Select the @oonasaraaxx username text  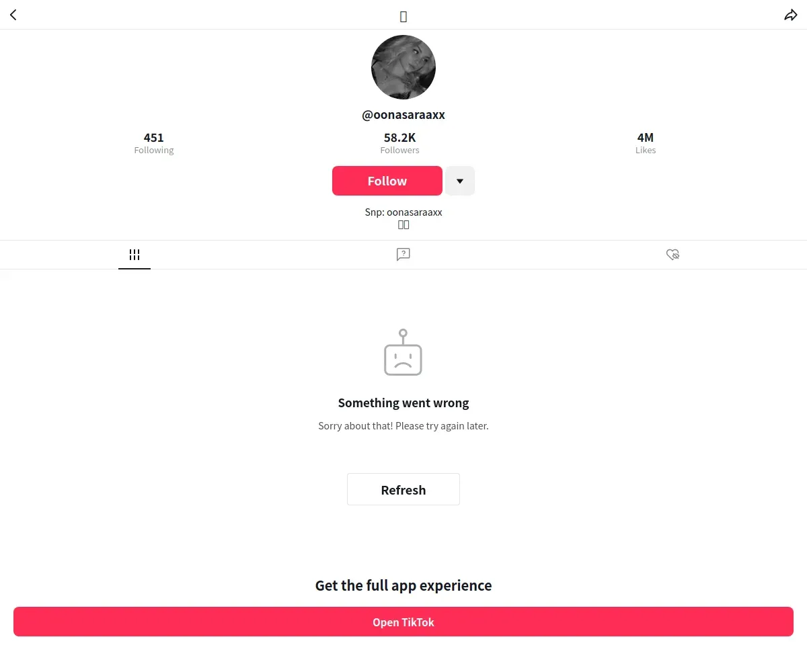click(x=403, y=115)
